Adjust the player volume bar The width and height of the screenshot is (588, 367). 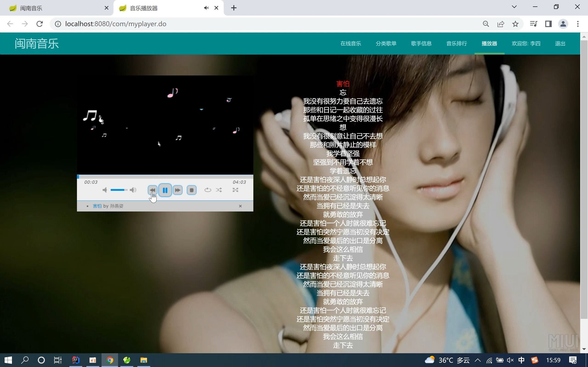coord(119,190)
